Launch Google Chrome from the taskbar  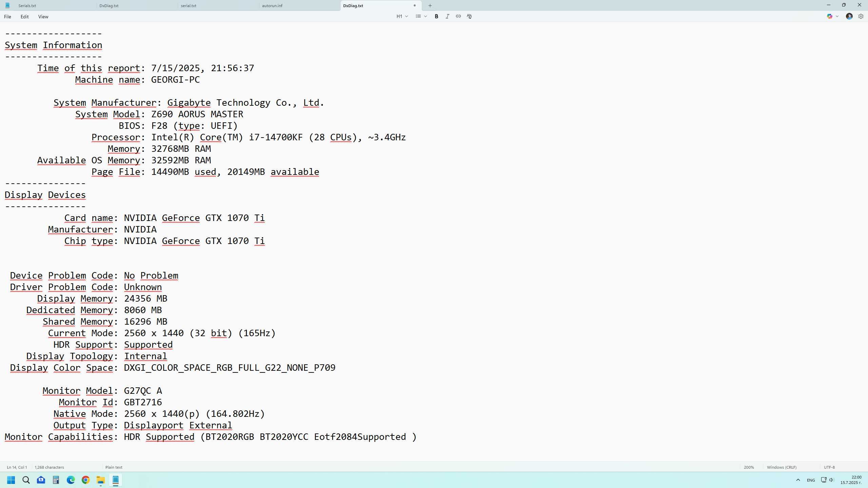coord(86,480)
